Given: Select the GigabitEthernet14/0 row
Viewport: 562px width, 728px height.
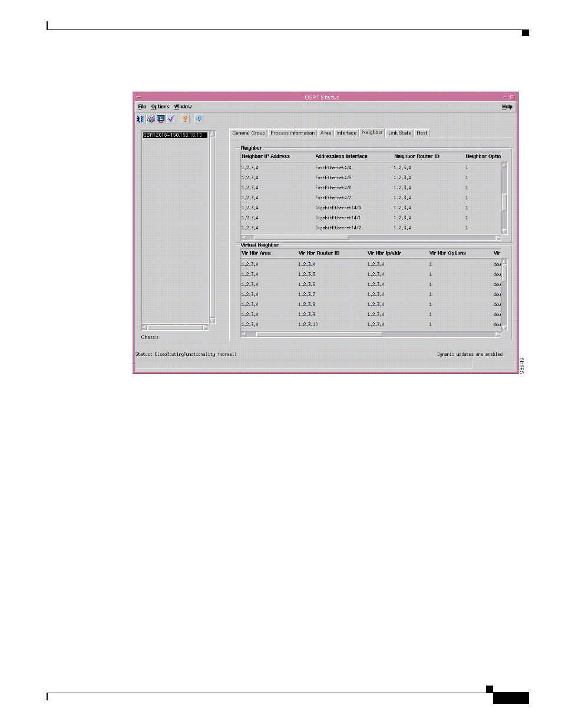Looking at the screenshot, I should pos(371,207).
